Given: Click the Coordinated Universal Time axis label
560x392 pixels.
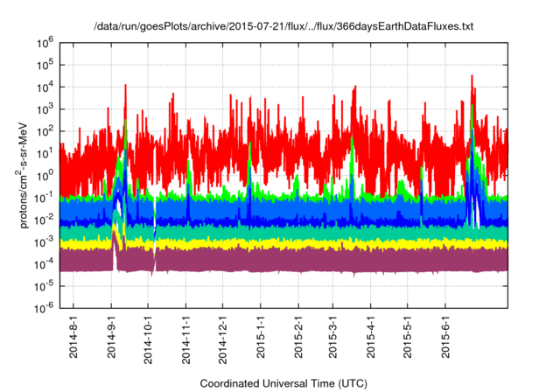Looking at the screenshot, I should click(283, 383).
